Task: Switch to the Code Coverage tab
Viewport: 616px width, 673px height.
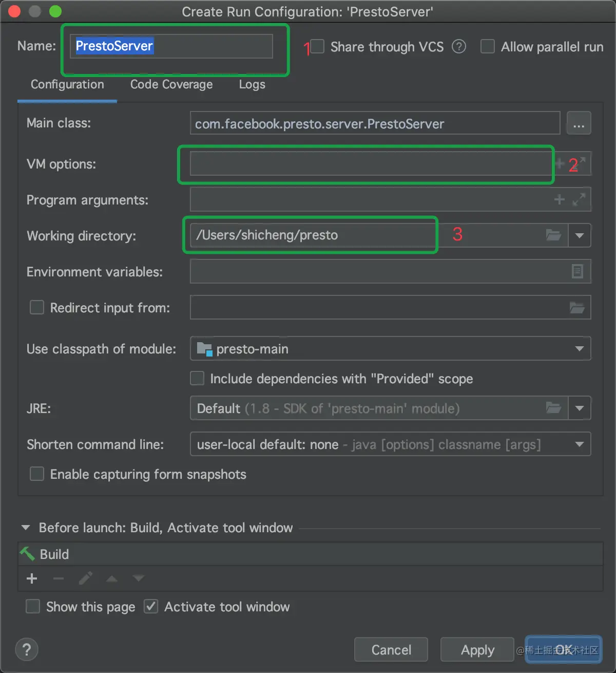Action: (171, 85)
